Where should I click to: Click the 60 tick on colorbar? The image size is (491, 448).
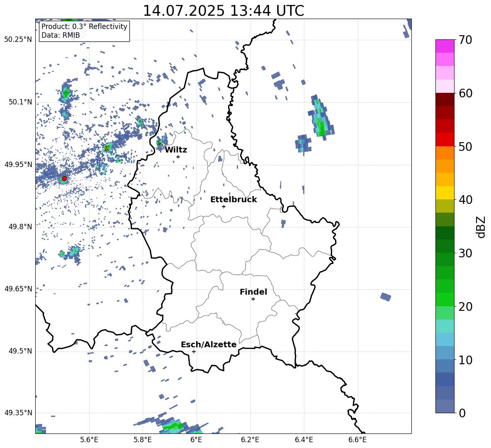(465, 93)
